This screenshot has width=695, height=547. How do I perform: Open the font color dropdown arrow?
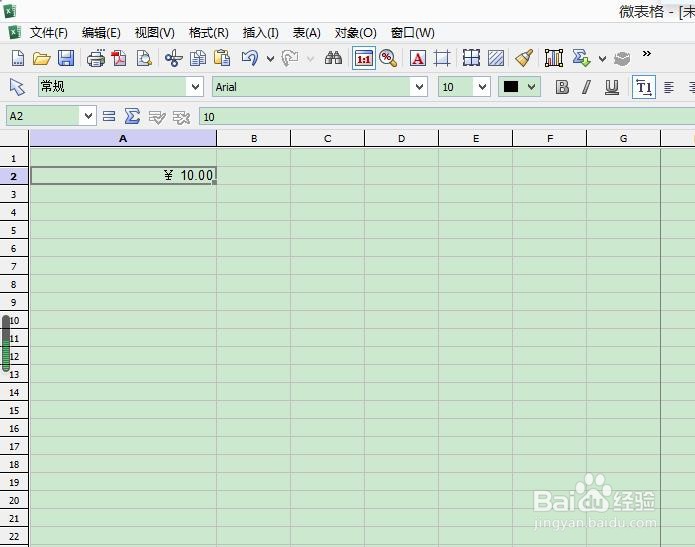531,87
